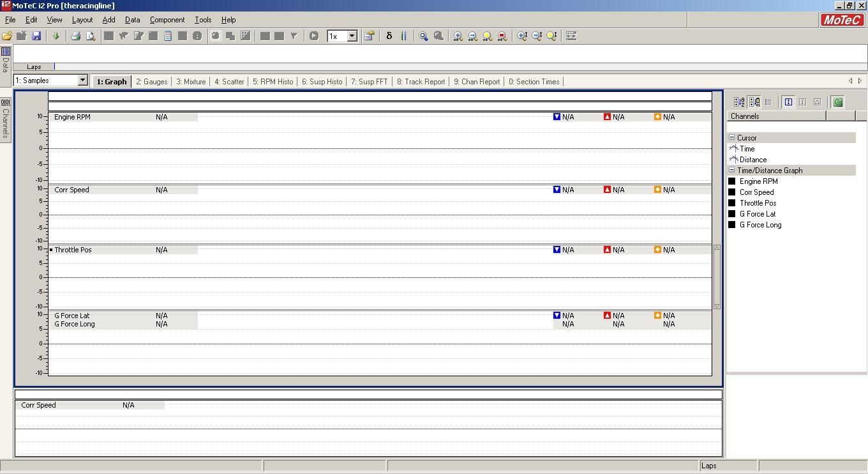The height and width of the screenshot is (474, 868).
Task: Open the properties icon beside speed dropdown
Action: [369, 36]
